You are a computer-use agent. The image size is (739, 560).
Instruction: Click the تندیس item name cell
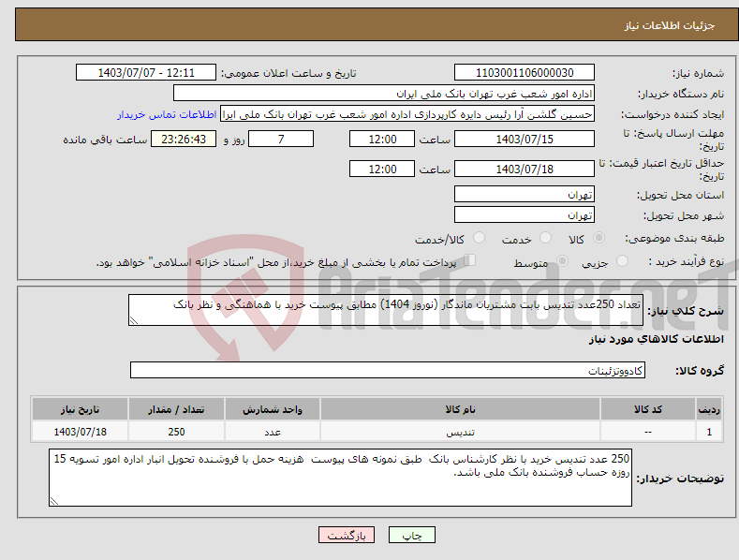click(460, 432)
